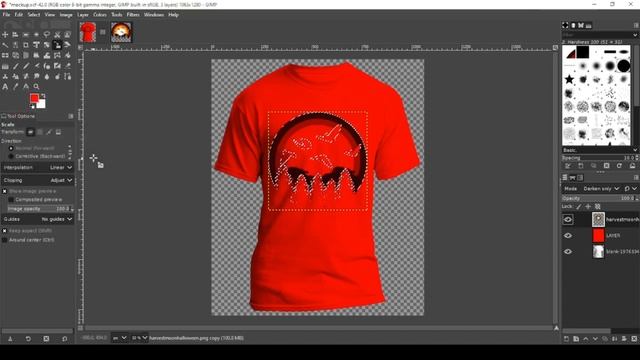Click raise layer arrow in Layers panel
The height and width of the screenshot is (360, 640).
pyautogui.click(x=586, y=339)
